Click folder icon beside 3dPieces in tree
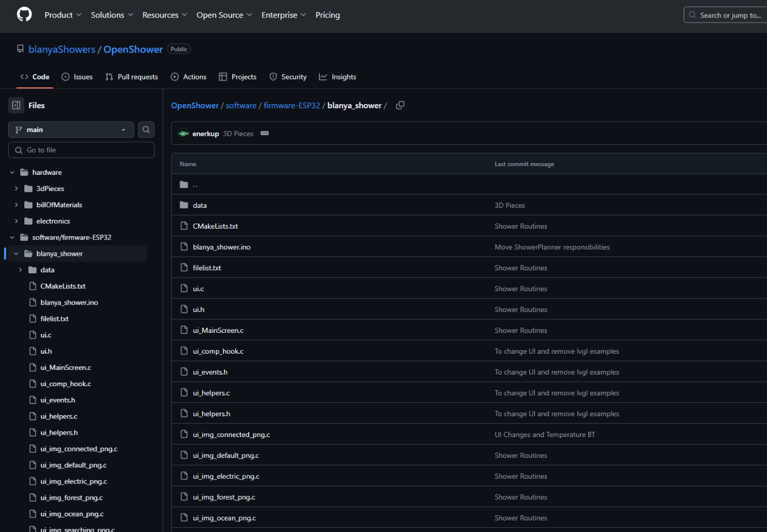767x532 pixels. (x=28, y=189)
